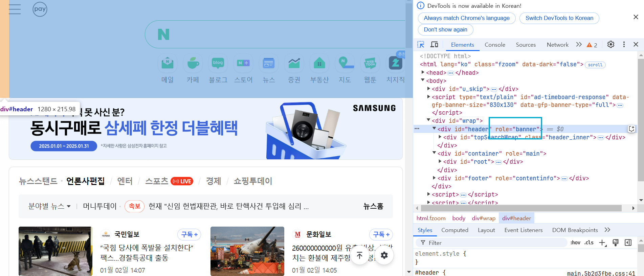Show more DevTools panel tabs

[579, 44]
